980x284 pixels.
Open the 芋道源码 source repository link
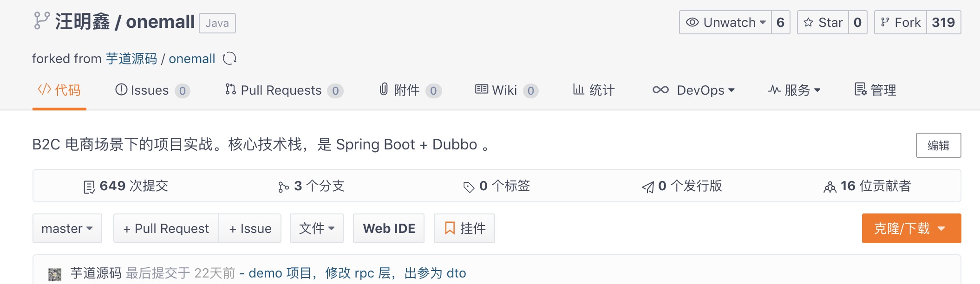tap(131, 59)
